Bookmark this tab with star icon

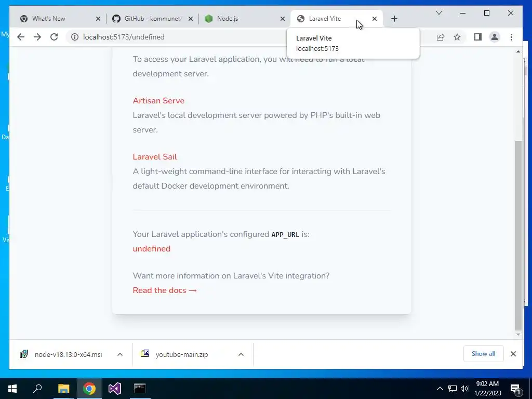tap(457, 37)
